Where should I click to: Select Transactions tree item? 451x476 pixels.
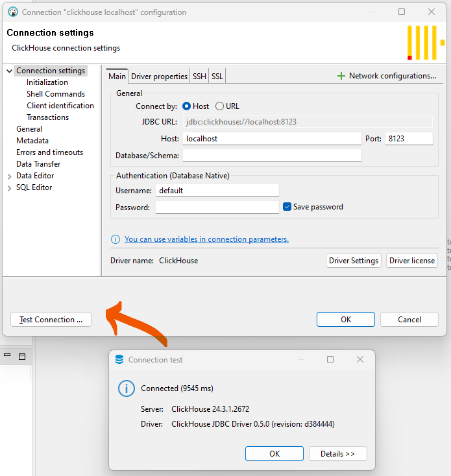47,117
